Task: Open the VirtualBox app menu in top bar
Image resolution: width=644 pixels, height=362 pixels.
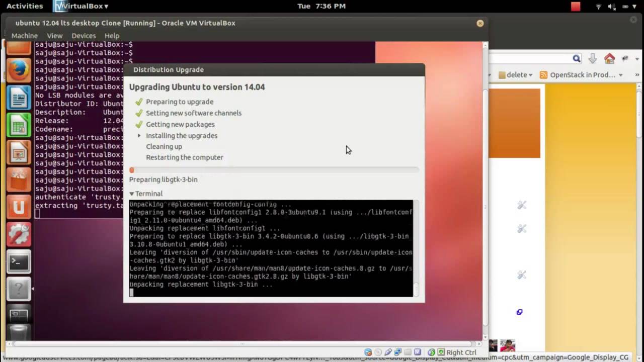Action: [82, 6]
